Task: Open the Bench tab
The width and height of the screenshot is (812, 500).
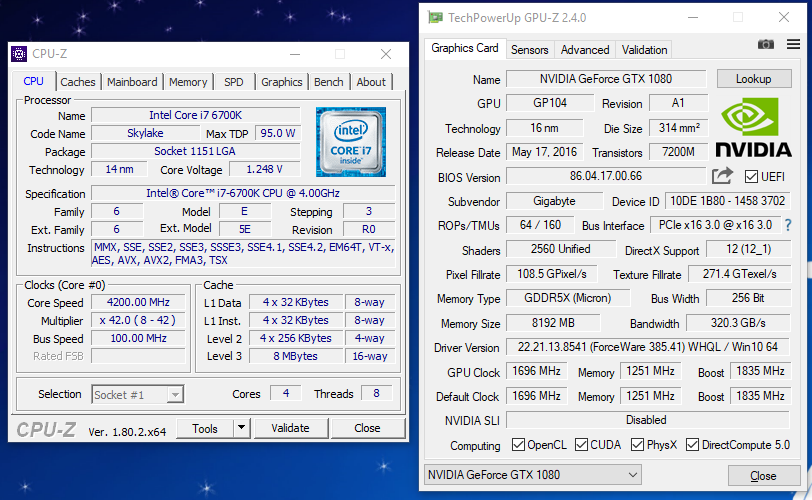Action: click(328, 82)
